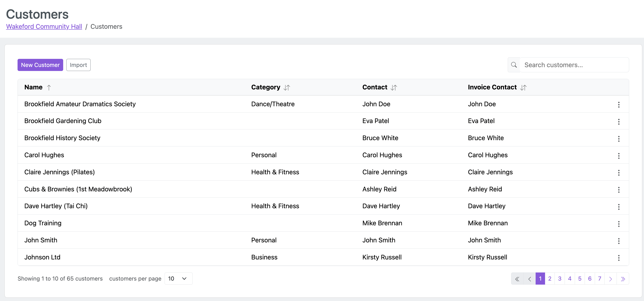Screen dimensions: 644x301
Task: Go to next page with the chevron arrow
Action: [610, 279]
